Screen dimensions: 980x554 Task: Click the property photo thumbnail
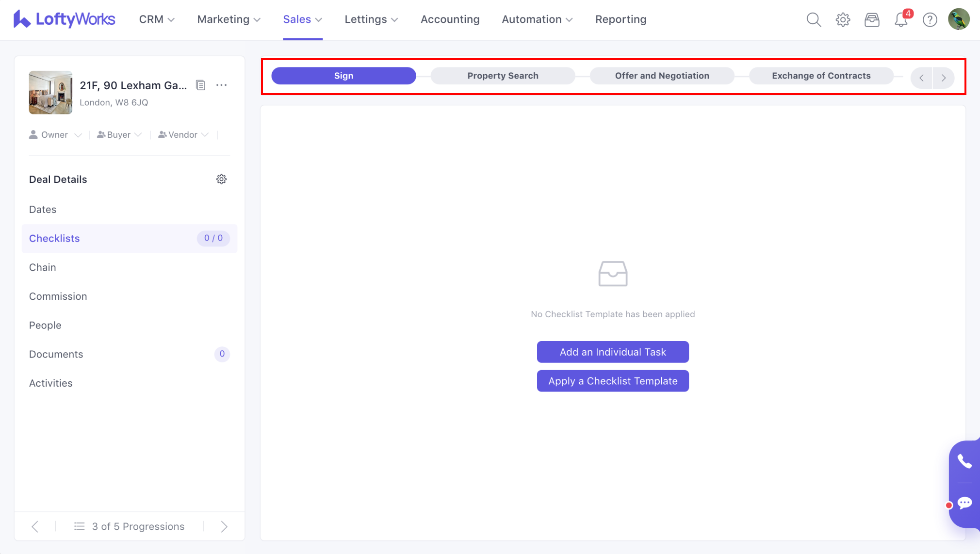click(x=50, y=93)
